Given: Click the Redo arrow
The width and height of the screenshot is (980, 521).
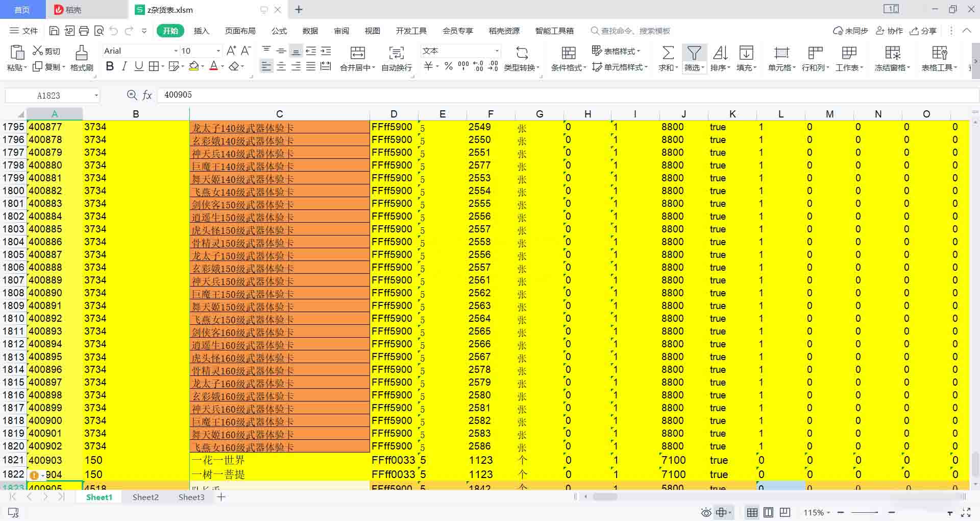Looking at the screenshot, I should click(x=129, y=31).
